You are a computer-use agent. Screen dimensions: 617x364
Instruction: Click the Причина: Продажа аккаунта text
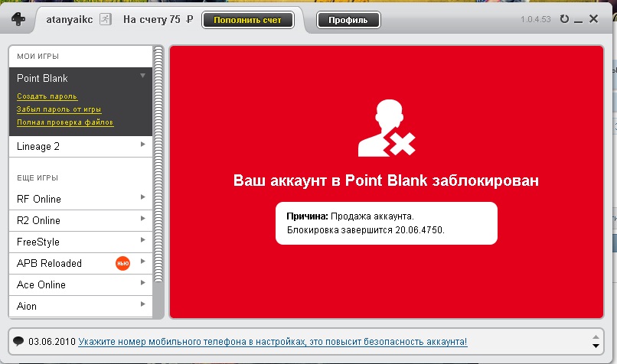point(350,216)
